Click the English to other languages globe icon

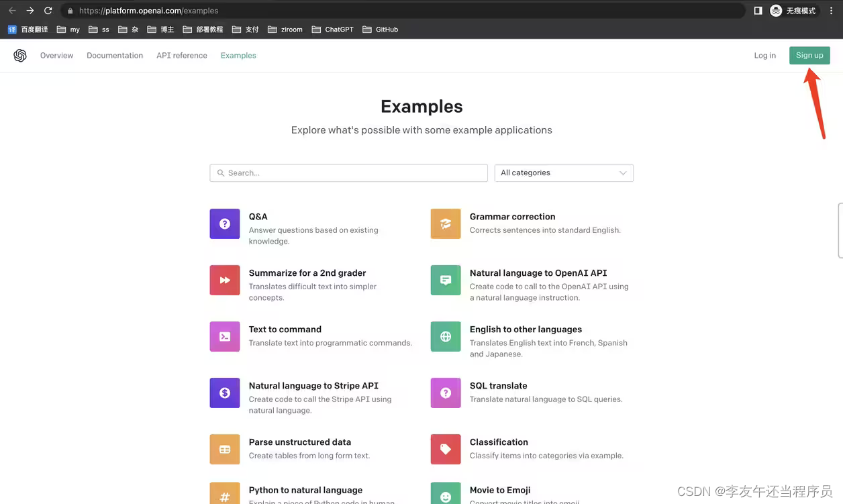pyautogui.click(x=446, y=337)
